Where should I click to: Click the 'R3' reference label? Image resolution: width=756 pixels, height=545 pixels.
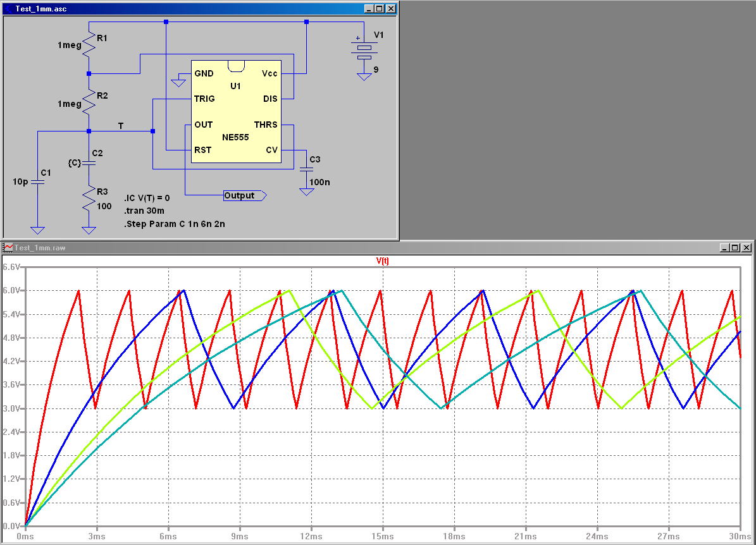(102, 192)
